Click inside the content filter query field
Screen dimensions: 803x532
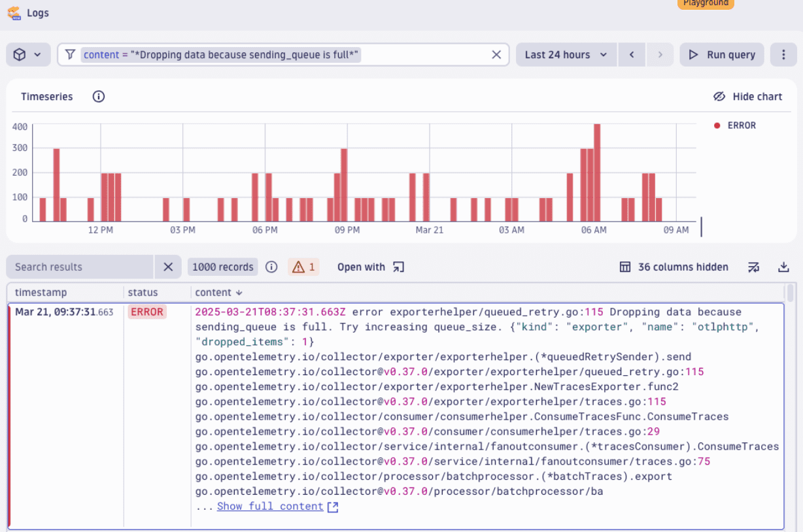283,55
